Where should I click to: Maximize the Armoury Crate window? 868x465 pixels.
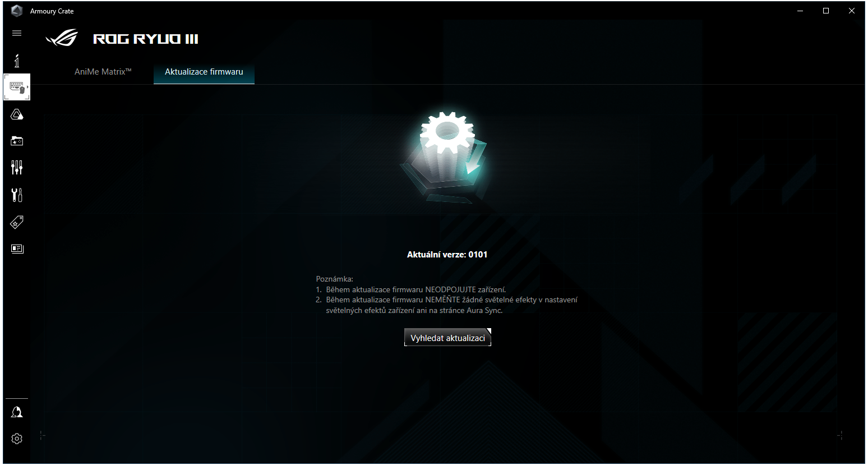[826, 11]
